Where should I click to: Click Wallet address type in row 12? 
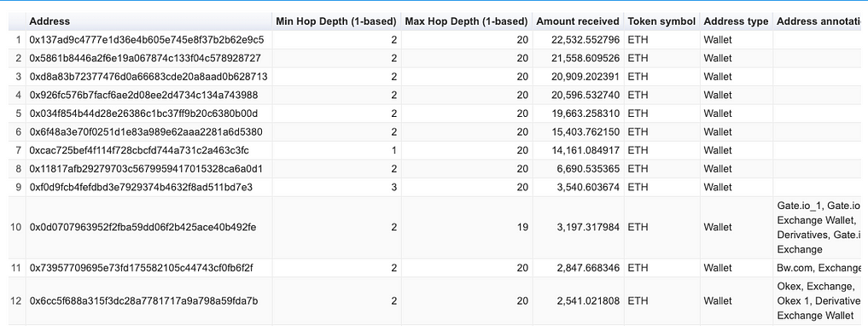pos(718,301)
